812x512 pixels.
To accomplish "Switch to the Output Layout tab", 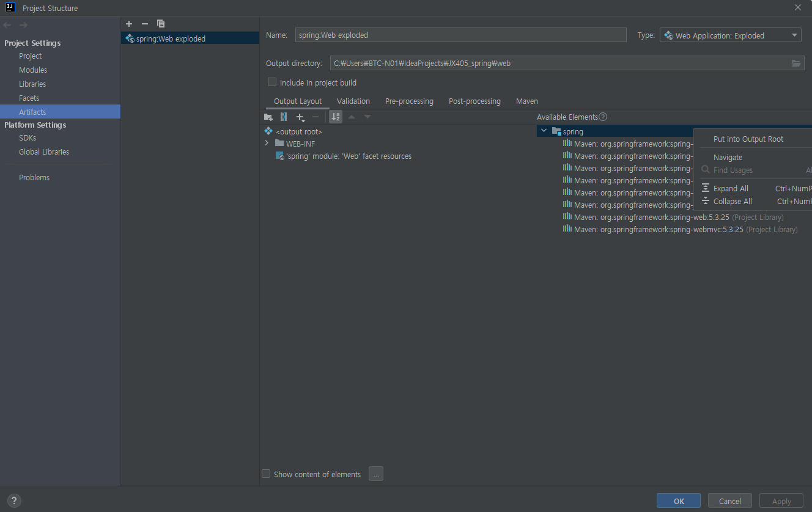I will coord(298,101).
